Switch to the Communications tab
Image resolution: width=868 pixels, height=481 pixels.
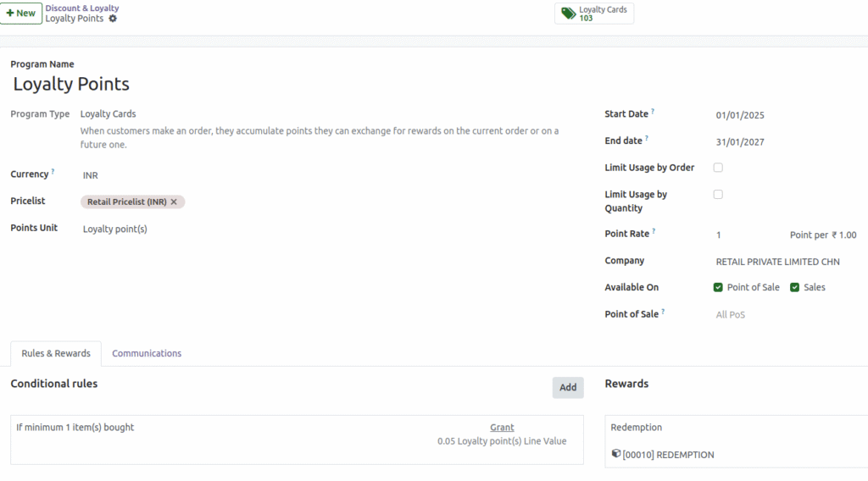pyautogui.click(x=147, y=353)
